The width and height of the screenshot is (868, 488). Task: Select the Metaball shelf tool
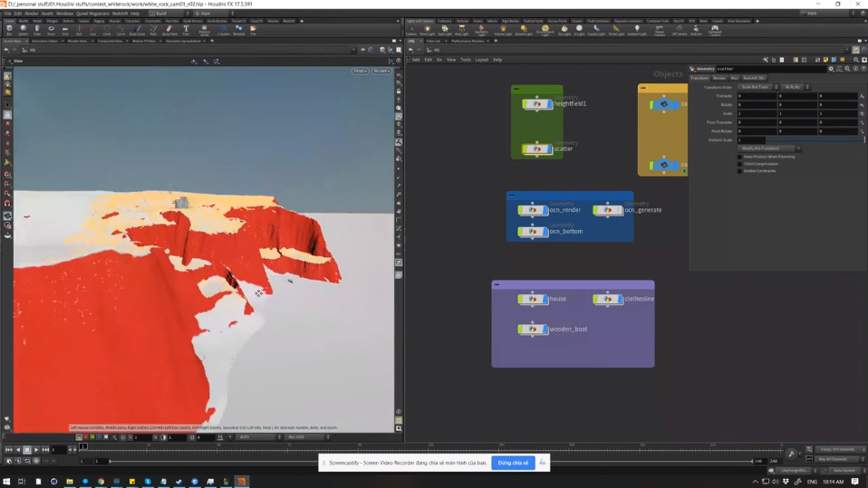[x=238, y=30]
